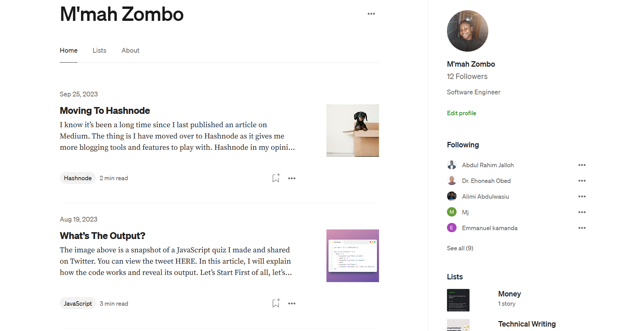Image resolution: width=644 pixels, height=331 pixels.
Task: Open the dog-in-box article thumbnail
Action: (x=352, y=131)
